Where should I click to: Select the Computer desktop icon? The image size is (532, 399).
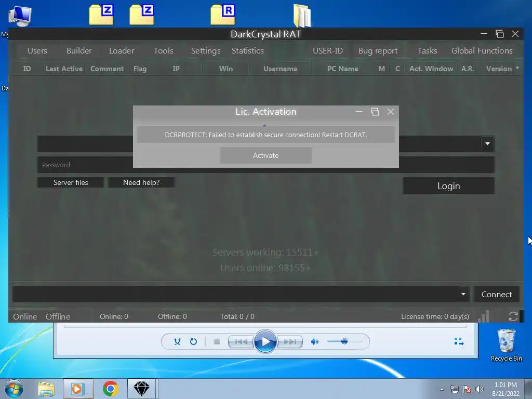click(20, 16)
